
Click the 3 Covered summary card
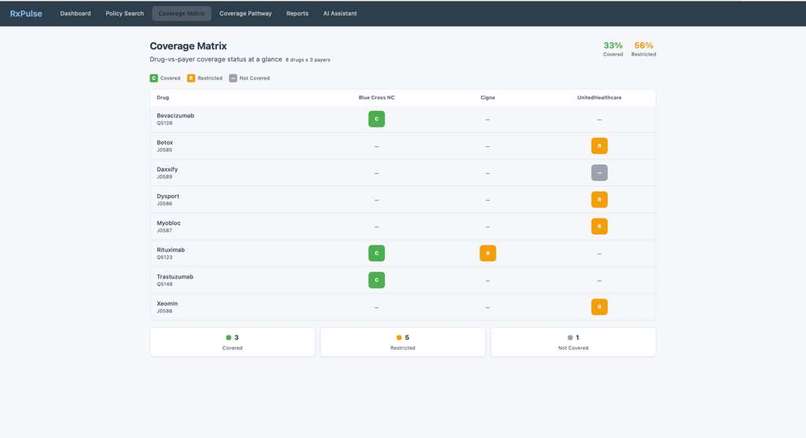232,342
